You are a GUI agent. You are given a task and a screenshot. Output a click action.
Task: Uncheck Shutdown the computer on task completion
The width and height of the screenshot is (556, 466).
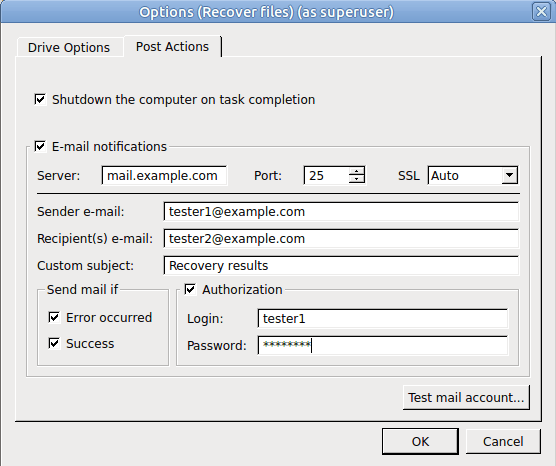coord(40,99)
